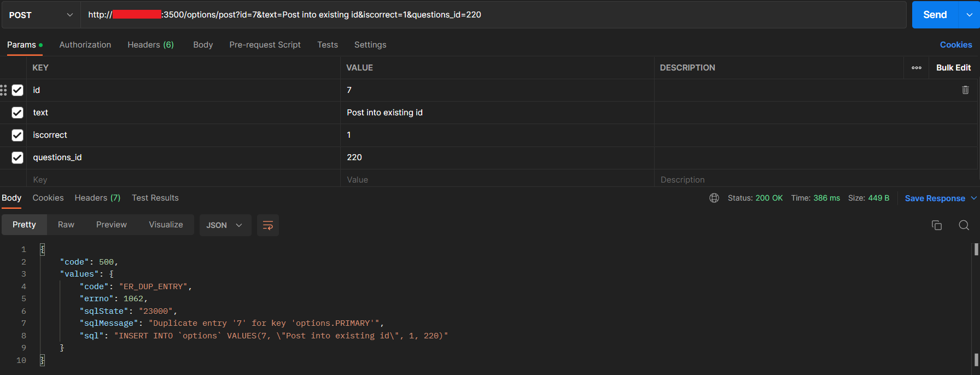
Task: Uncheck the questions_id parameter checkbox
Action: click(x=17, y=157)
